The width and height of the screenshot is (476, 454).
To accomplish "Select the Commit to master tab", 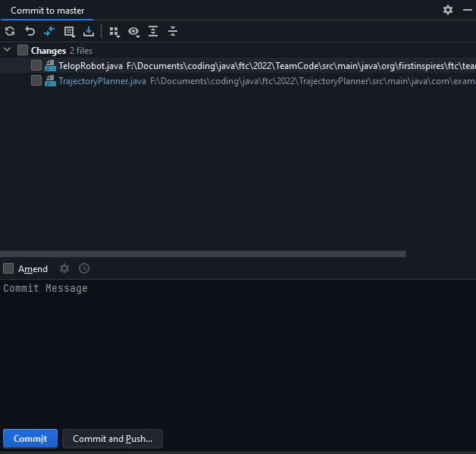I will (x=47, y=11).
